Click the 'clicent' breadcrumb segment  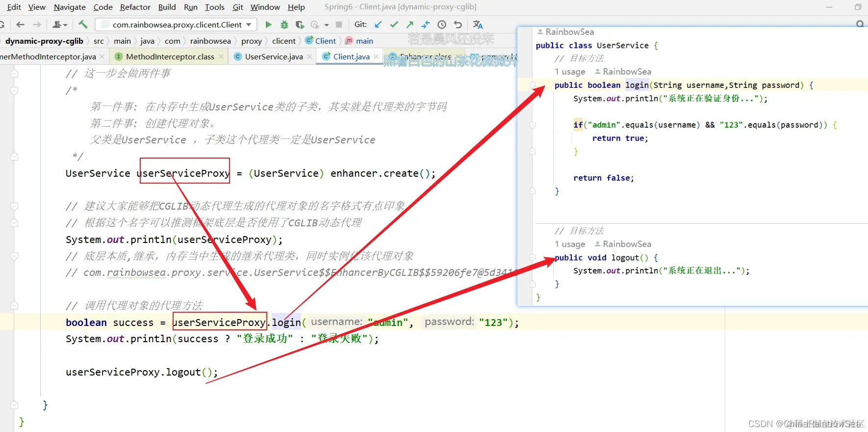[284, 41]
